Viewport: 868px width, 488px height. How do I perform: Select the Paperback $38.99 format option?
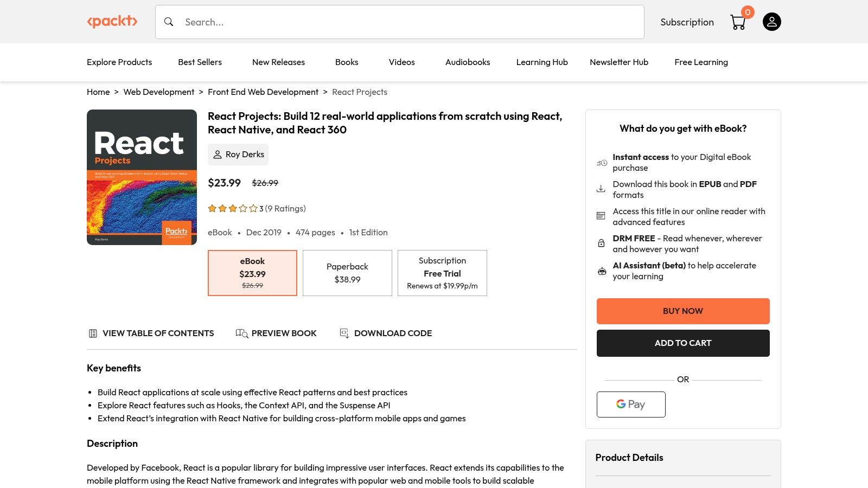point(347,273)
